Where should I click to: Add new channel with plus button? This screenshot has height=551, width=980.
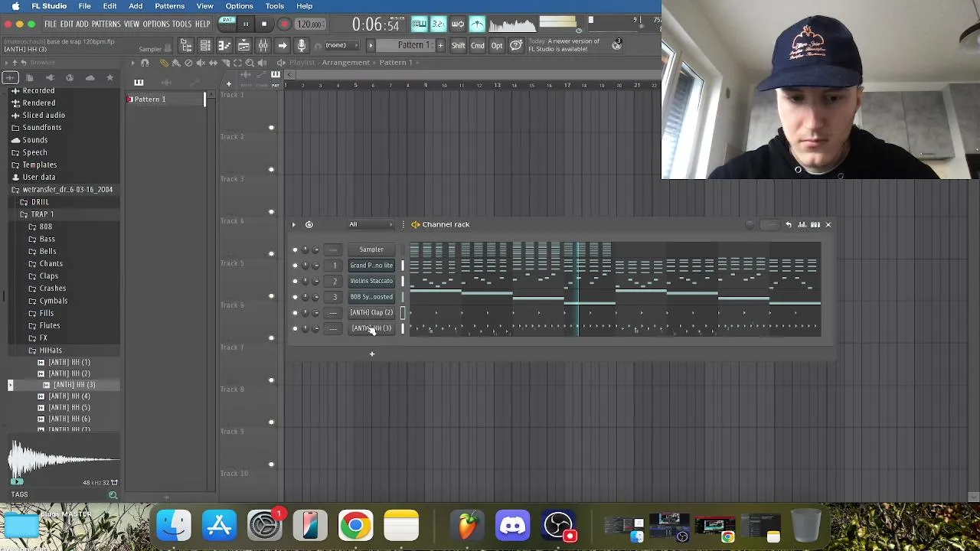pyautogui.click(x=372, y=354)
